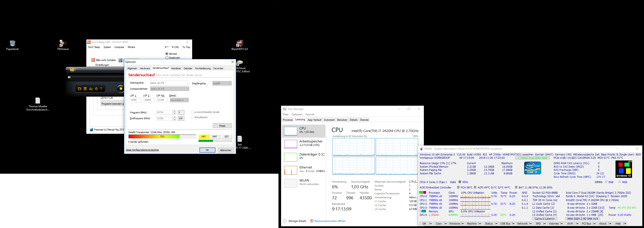Screen dimensions: 644x228
Task: Confirm the Optionen dialog with OK
Action: pyautogui.click(x=207, y=150)
